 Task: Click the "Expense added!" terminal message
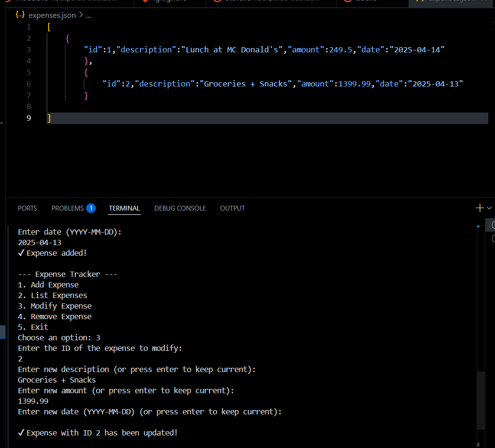coord(52,253)
